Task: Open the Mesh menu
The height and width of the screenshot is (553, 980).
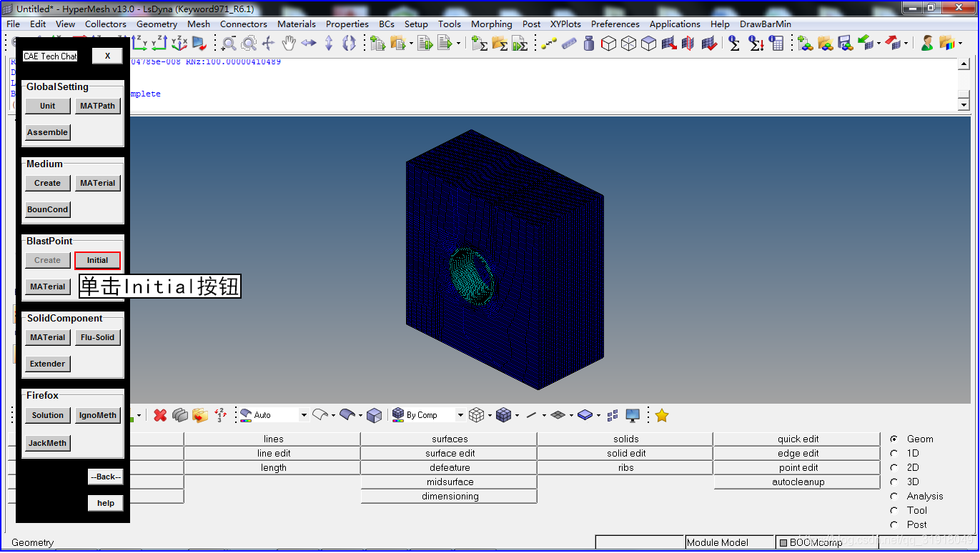Action: pyautogui.click(x=199, y=24)
